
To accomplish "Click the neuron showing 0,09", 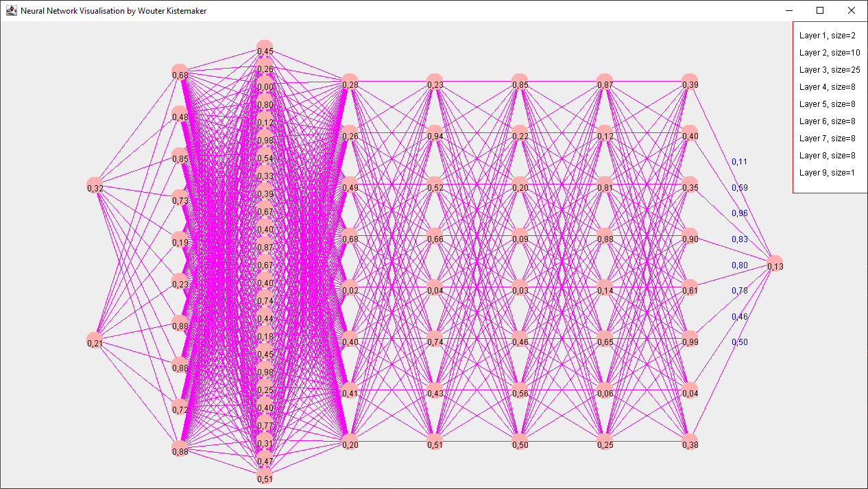I will coord(520,237).
